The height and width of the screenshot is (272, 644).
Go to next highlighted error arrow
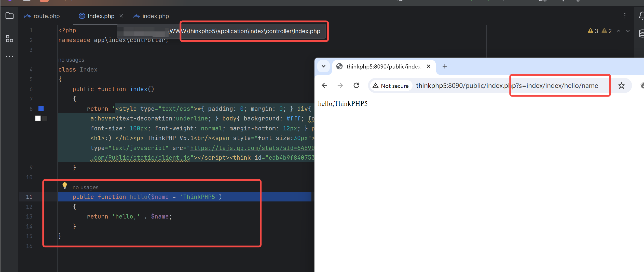coord(628,31)
